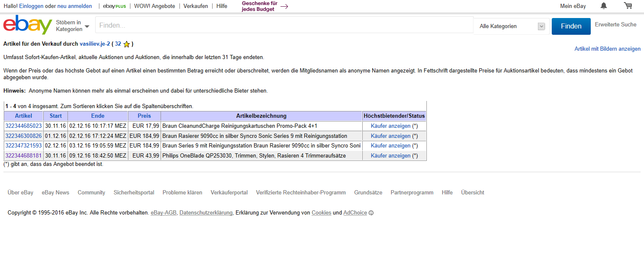Open the Erweiterte Suche link

tap(615, 24)
